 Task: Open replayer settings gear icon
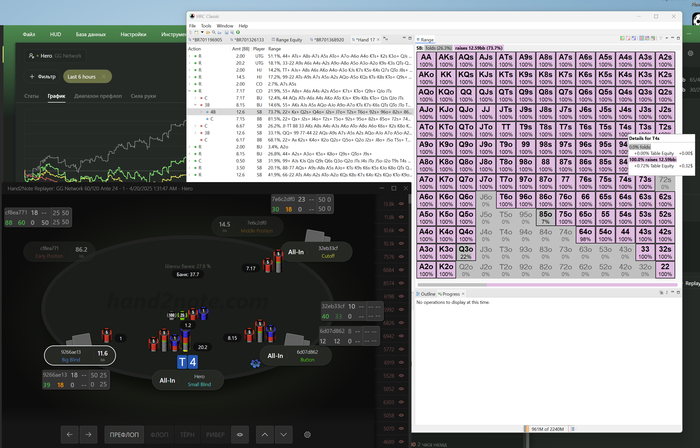pos(307,434)
